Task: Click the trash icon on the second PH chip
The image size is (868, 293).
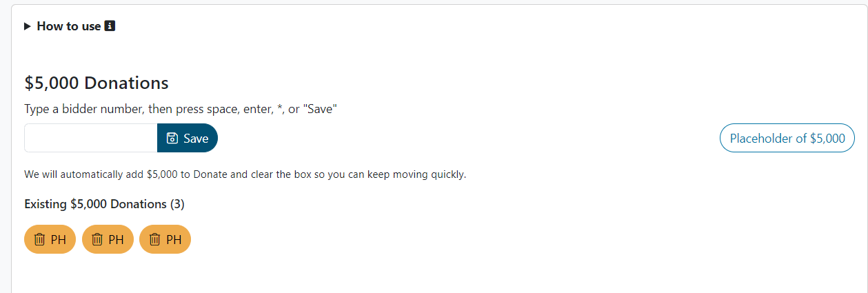Action: (97, 239)
